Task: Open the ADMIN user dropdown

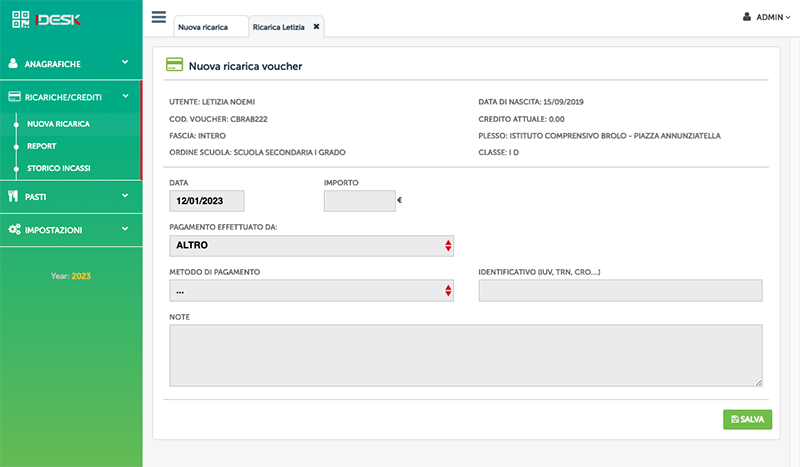Action: click(x=767, y=17)
